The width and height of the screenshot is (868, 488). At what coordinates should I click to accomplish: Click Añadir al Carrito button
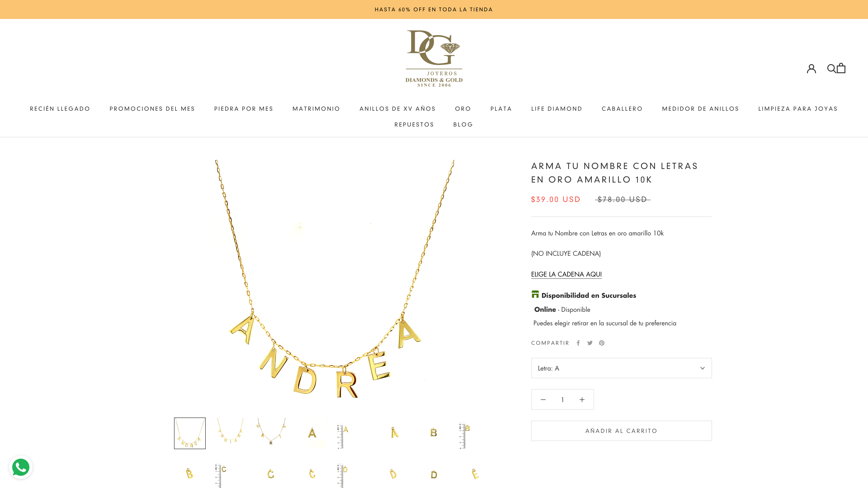pos(621,430)
